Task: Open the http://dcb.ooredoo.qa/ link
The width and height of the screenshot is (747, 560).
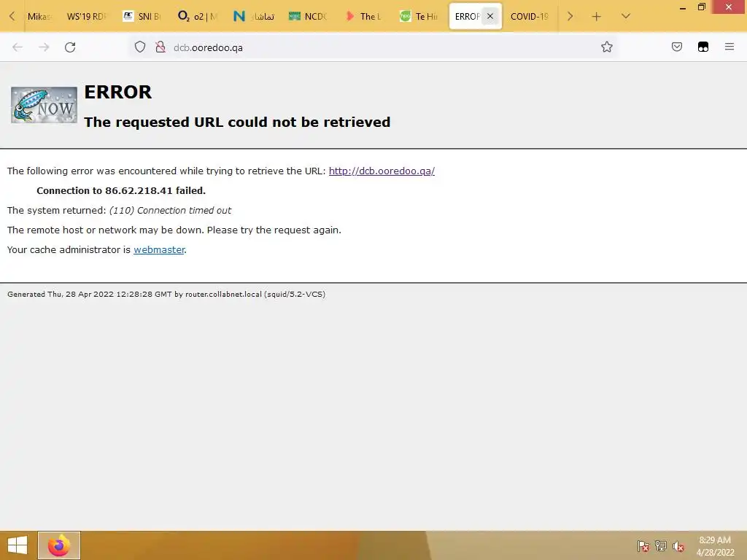Action: click(x=382, y=171)
